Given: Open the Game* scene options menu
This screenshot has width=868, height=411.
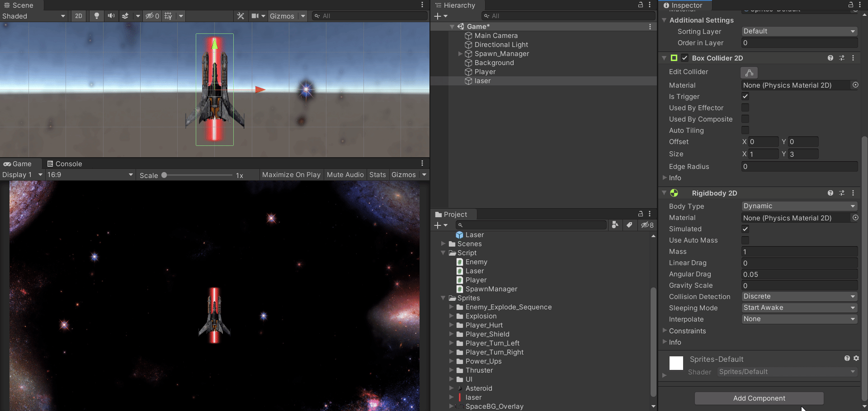Looking at the screenshot, I should (x=650, y=27).
